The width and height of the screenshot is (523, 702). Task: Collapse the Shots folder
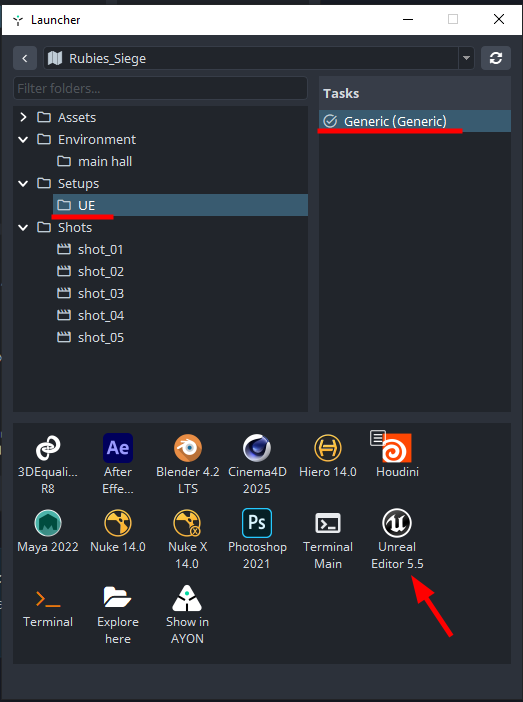[x=24, y=227]
